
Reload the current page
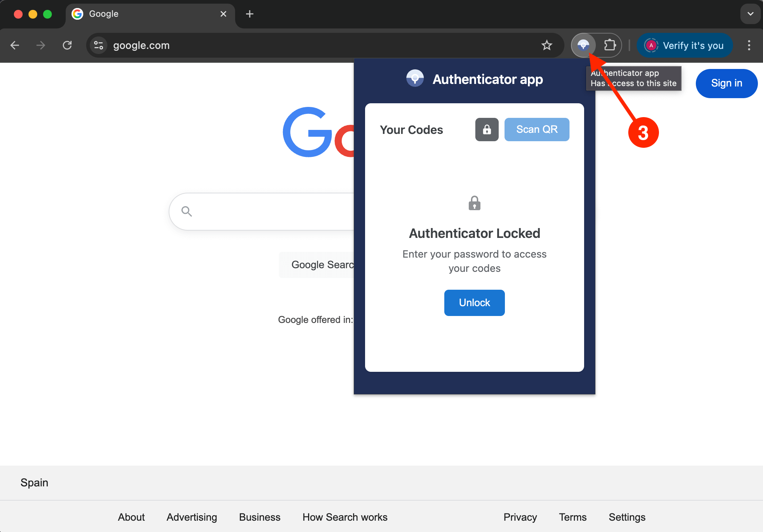[67, 45]
